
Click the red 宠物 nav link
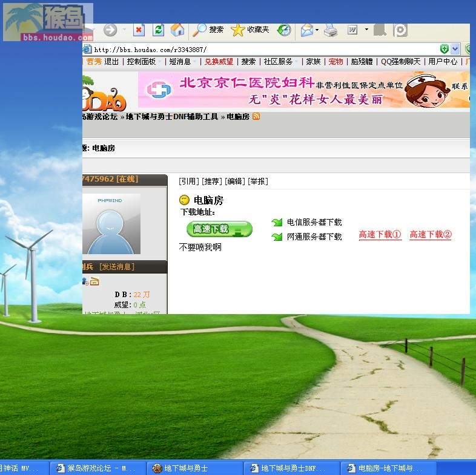(336, 62)
